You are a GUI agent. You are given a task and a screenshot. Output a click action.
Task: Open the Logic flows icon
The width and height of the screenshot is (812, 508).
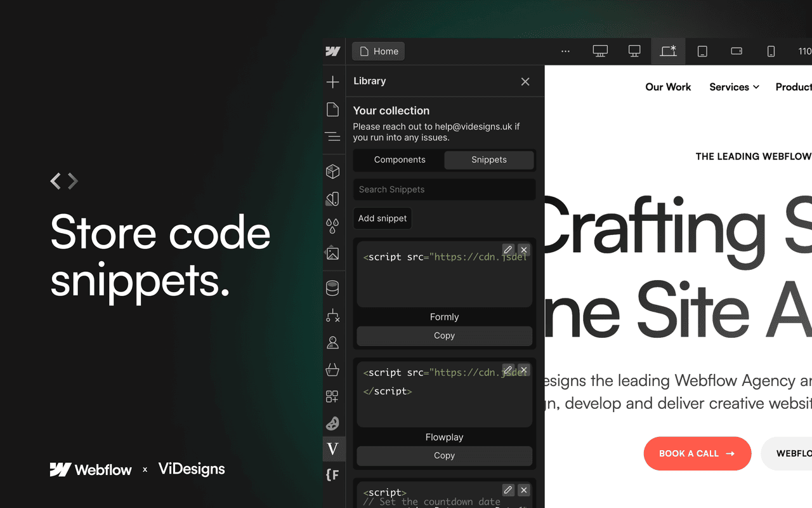pyautogui.click(x=332, y=315)
